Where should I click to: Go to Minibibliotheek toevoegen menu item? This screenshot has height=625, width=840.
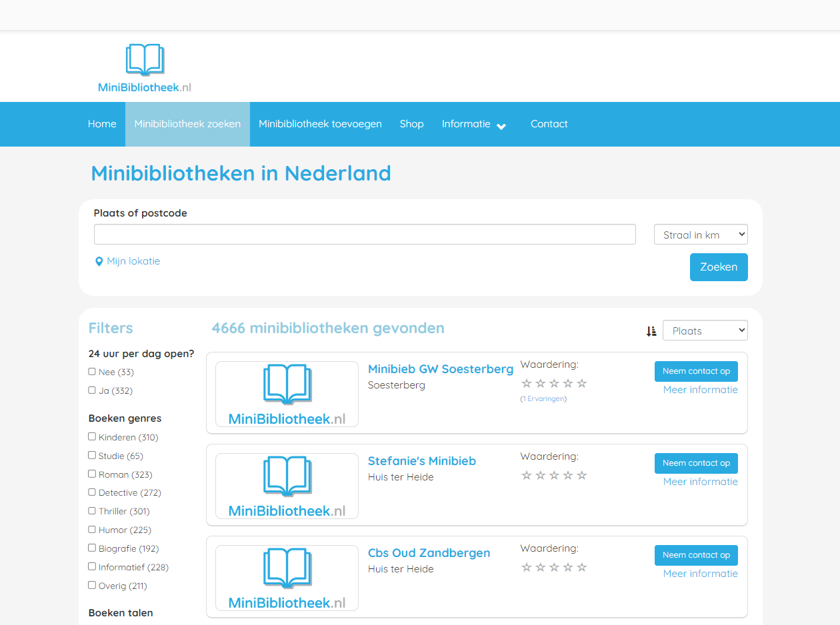(320, 124)
